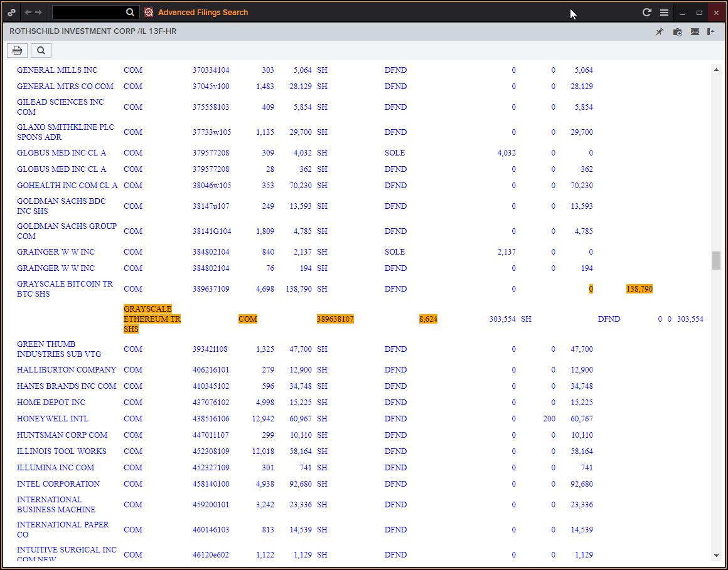
Task: Open the Advanced Filings Search app icon
Action: (x=149, y=13)
